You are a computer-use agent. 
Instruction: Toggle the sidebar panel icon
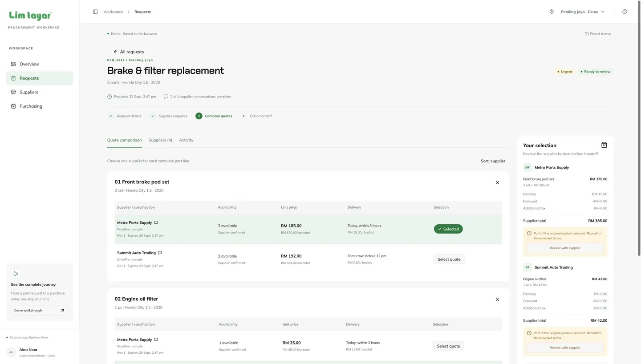click(95, 12)
